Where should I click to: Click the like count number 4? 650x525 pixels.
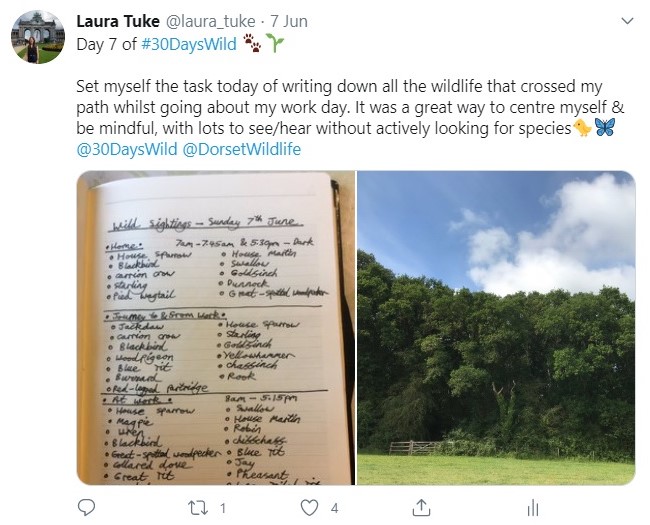click(x=334, y=508)
